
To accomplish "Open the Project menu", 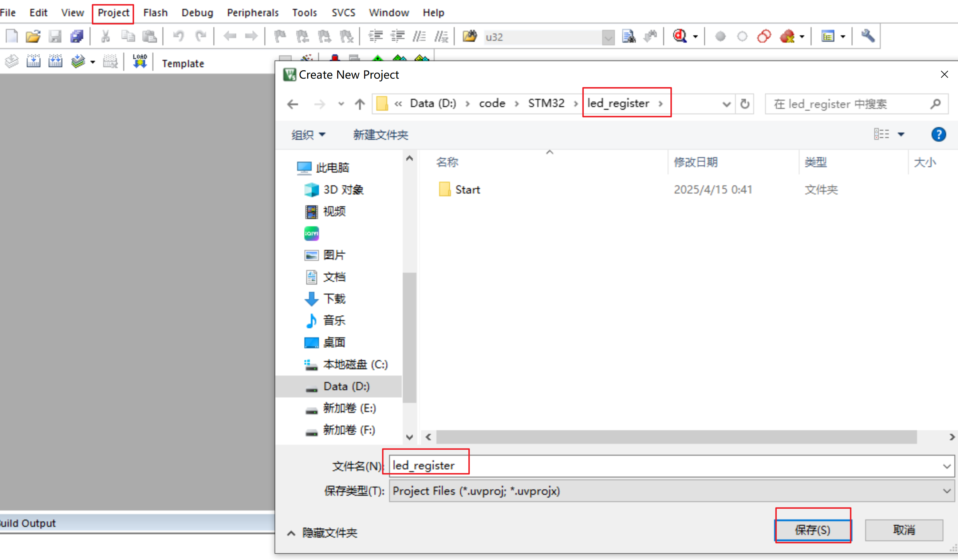I will coord(113,13).
